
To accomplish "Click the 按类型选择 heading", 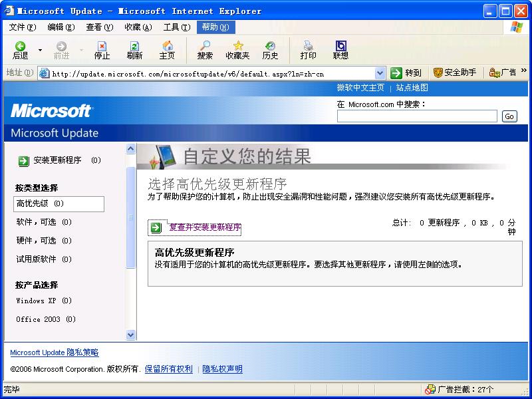I will tap(37, 188).
